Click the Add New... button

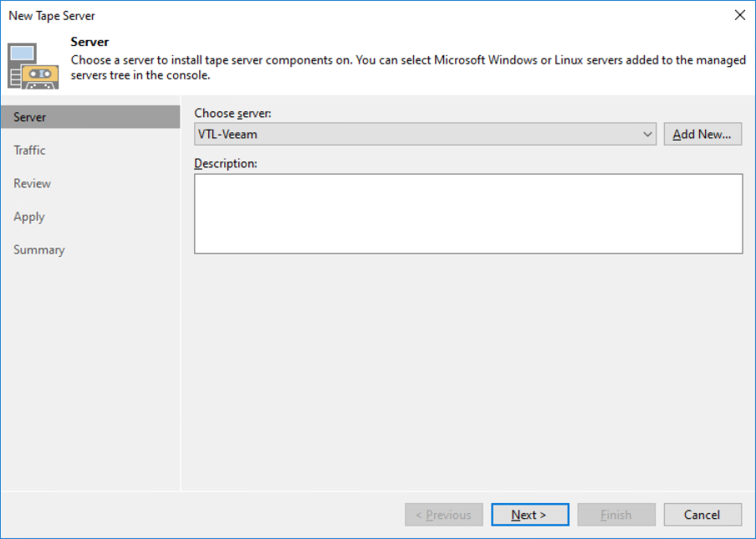702,134
